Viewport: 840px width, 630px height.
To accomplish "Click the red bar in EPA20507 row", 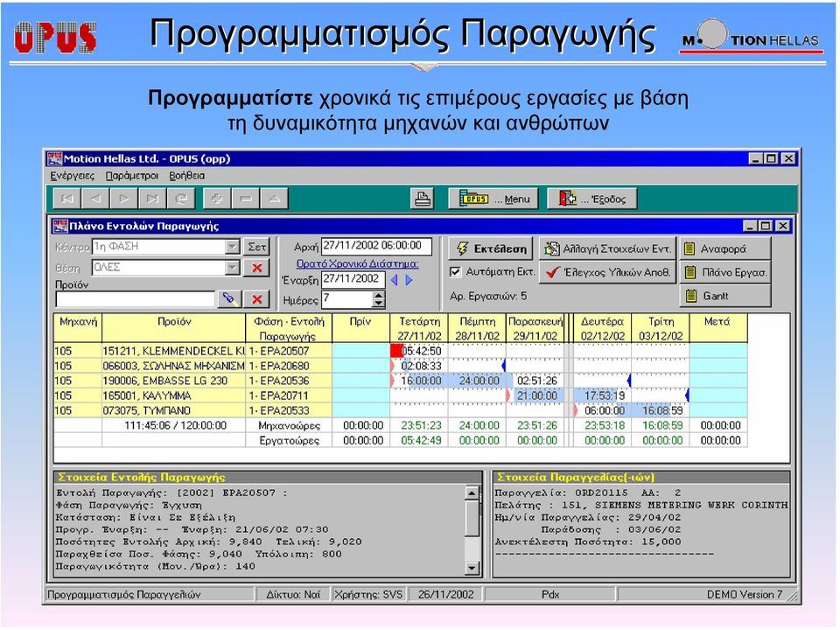I will (396, 351).
